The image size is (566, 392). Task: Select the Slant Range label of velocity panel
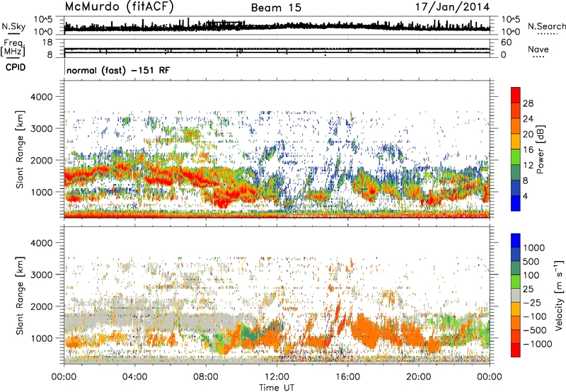tap(20, 295)
